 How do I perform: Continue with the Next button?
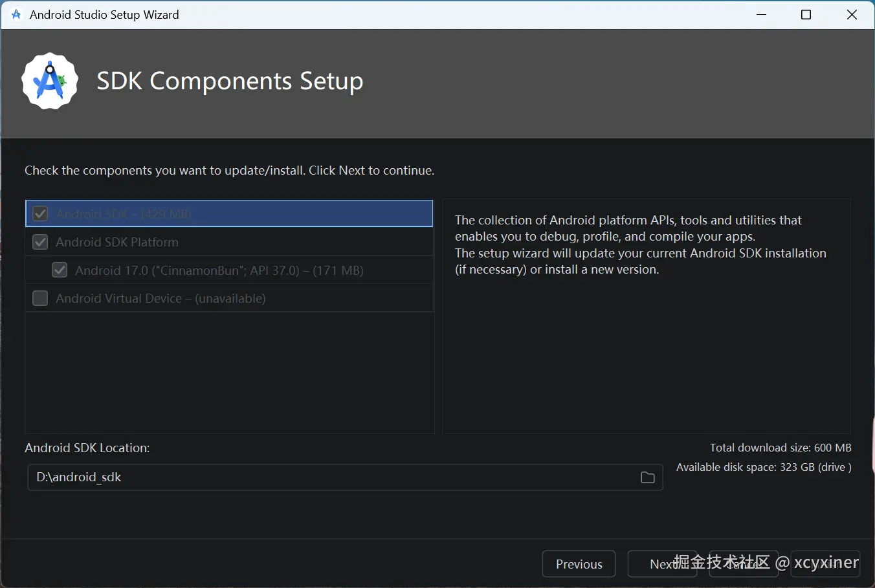click(x=662, y=564)
